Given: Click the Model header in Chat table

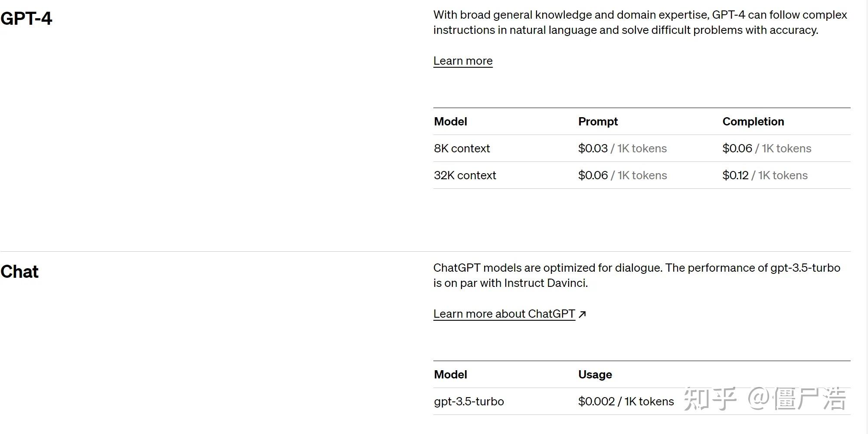Looking at the screenshot, I should coord(450,375).
